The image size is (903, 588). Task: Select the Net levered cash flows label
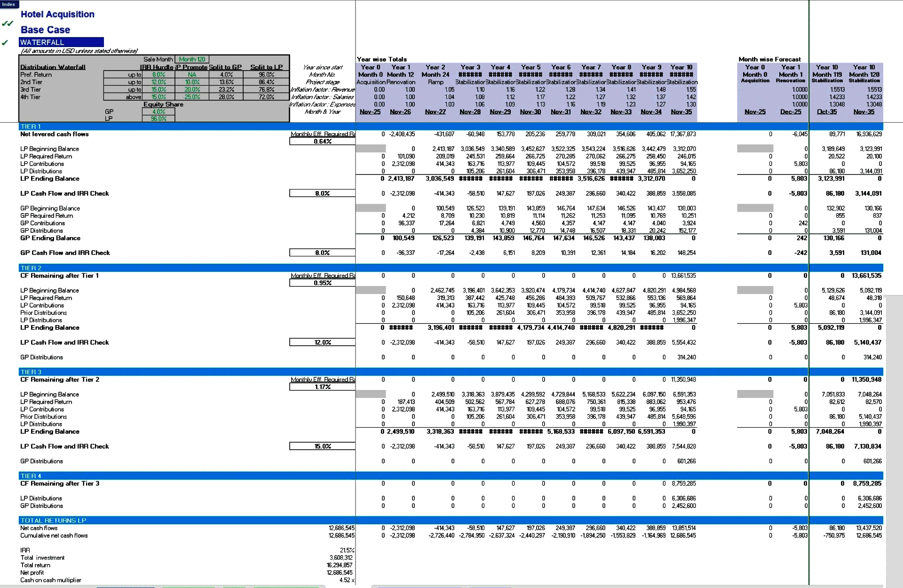point(55,134)
